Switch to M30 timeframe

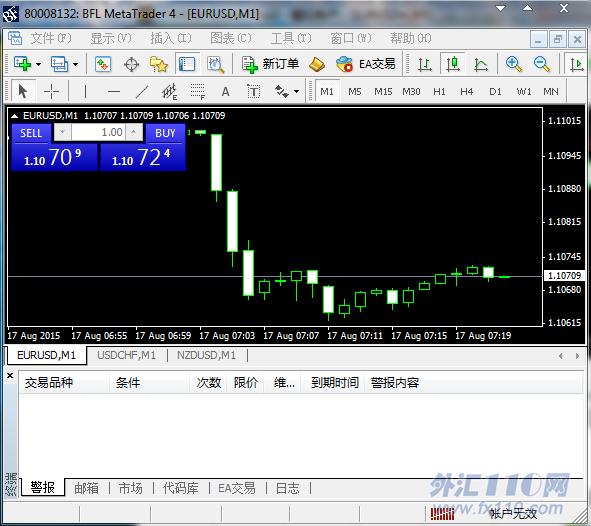(x=411, y=92)
